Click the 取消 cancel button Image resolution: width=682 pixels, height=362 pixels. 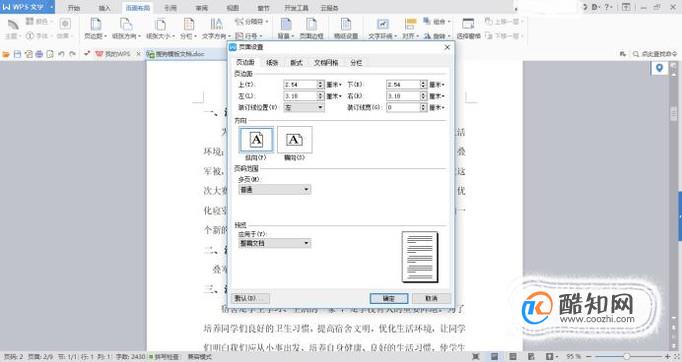pyautogui.click(x=431, y=298)
